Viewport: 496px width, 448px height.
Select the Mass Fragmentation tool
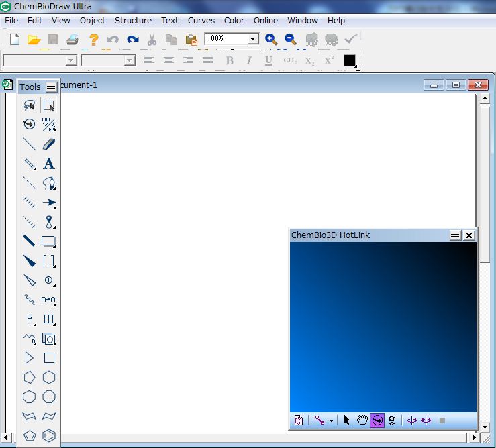49,124
